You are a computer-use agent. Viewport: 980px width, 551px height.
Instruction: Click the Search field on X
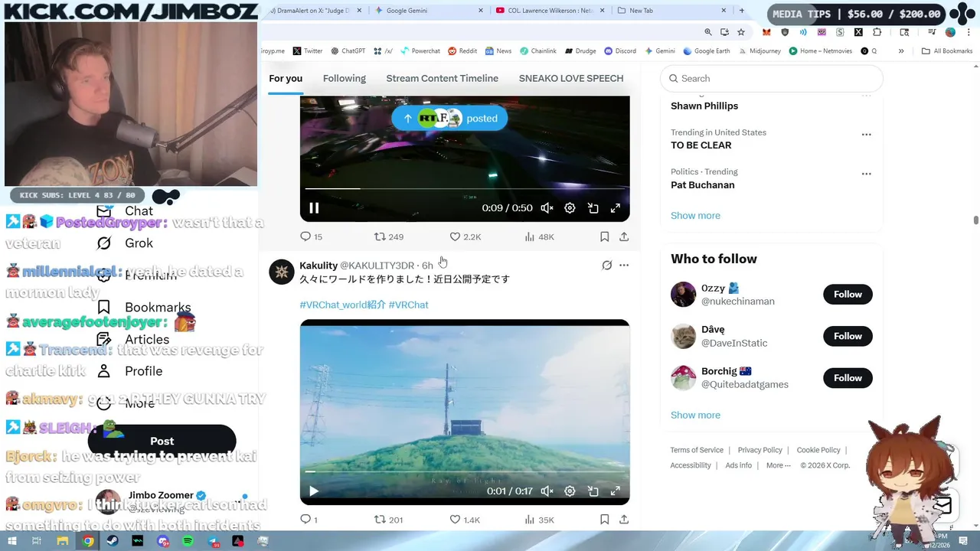(772, 78)
